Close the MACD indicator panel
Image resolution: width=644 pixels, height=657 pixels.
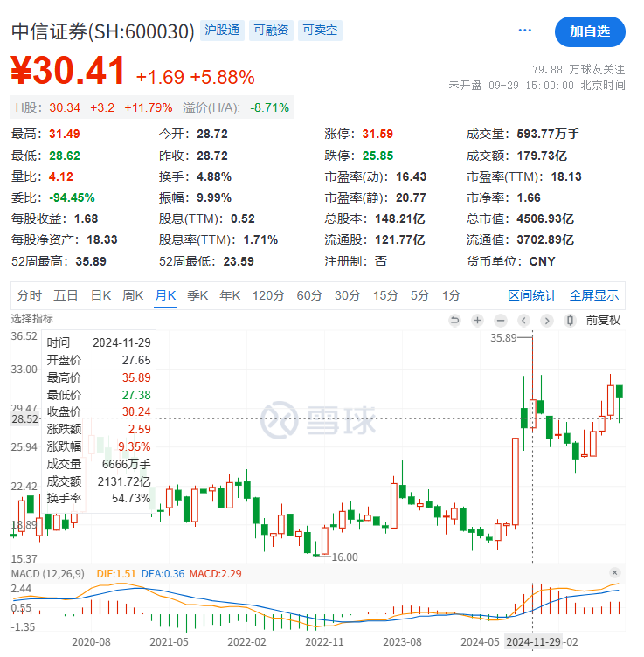614,573
